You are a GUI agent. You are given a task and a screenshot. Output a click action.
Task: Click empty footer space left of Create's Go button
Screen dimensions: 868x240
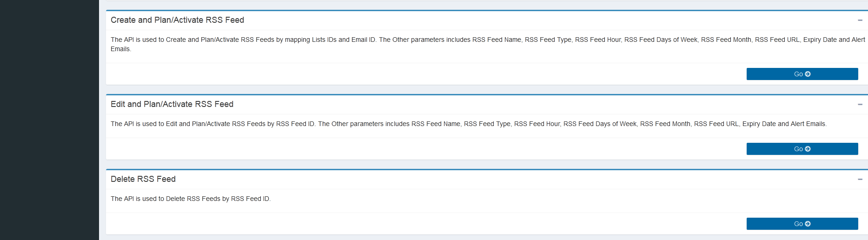418,74
